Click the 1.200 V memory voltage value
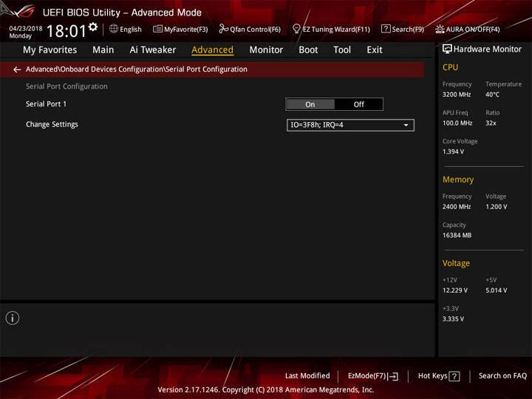The width and height of the screenshot is (532, 399). point(496,207)
